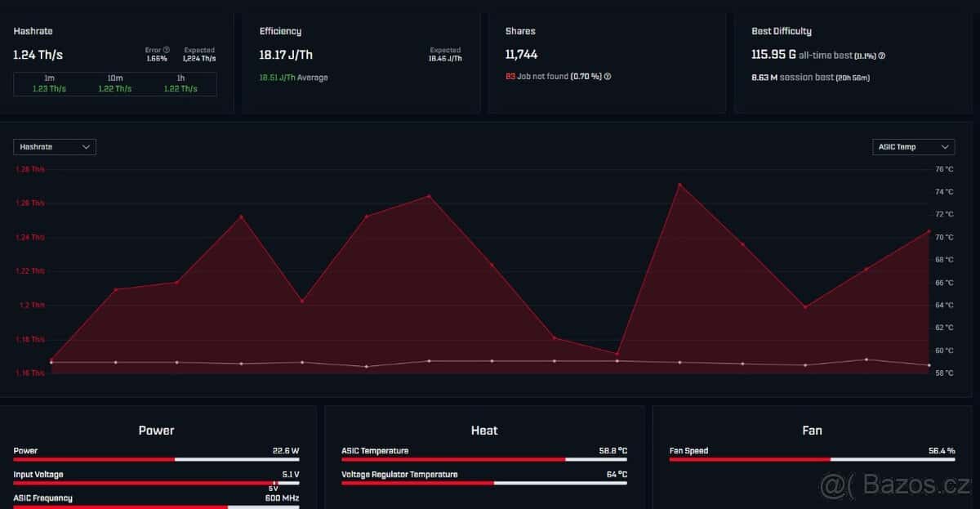Image resolution: width=980 pixels, height=509 pixels.
Task: Click the ASIC Frequency bar showing 600 MHz
Action: pyautogui.click(x=156, y=507)
